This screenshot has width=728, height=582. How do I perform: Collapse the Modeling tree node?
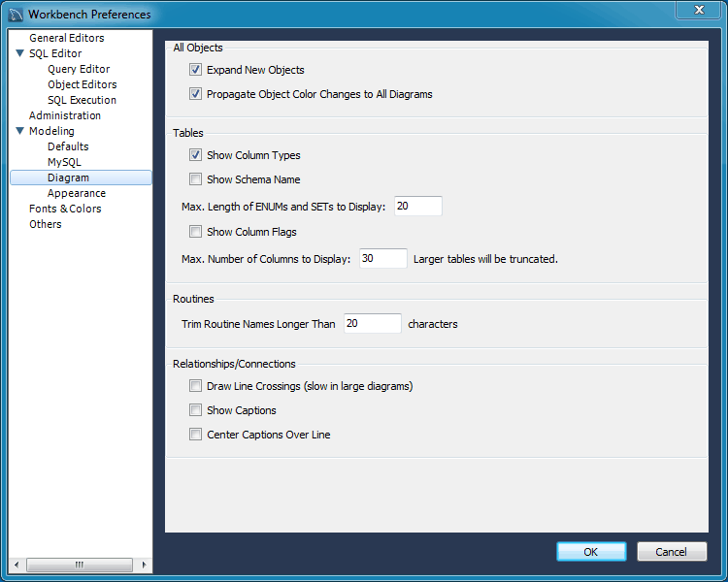[20, 131]
